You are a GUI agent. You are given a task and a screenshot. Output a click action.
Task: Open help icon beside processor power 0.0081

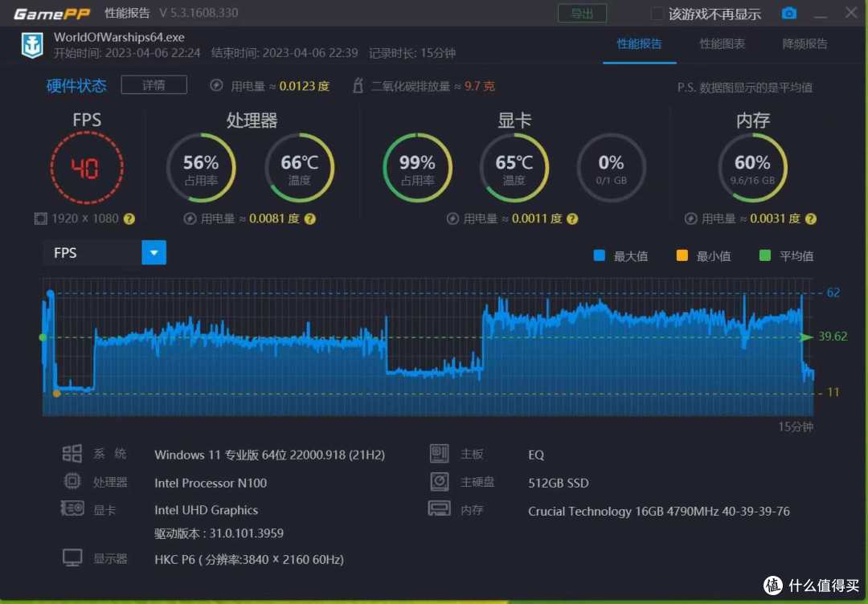[x=310, y=219]
